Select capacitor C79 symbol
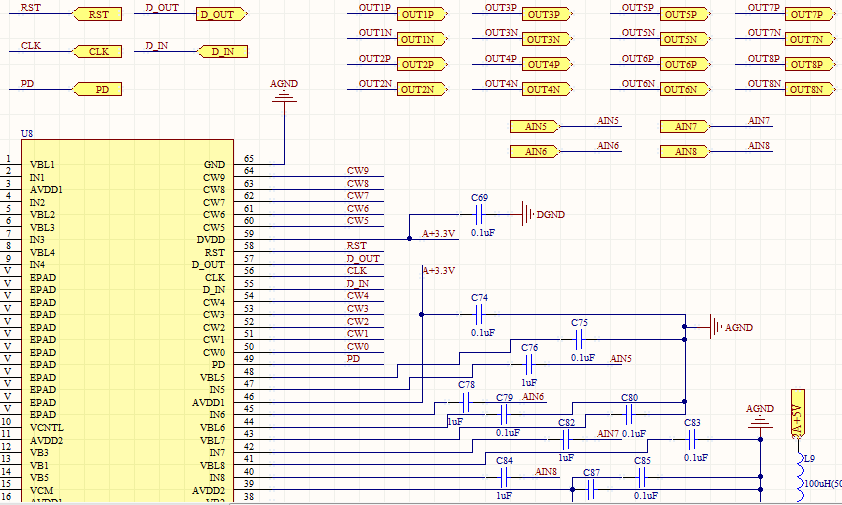842x505 pixels. (504, 414)
